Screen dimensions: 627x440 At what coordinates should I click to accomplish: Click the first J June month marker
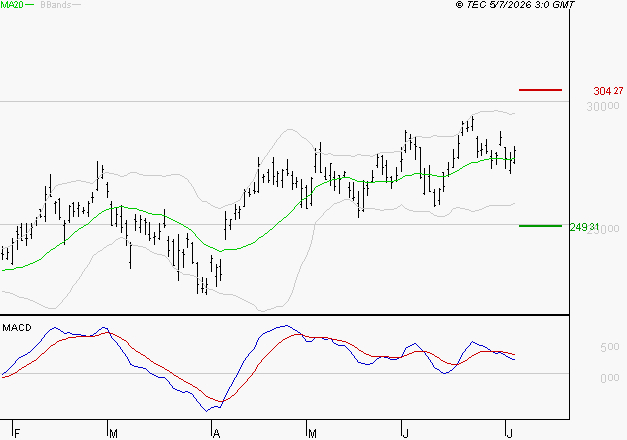tap(405, 434)
